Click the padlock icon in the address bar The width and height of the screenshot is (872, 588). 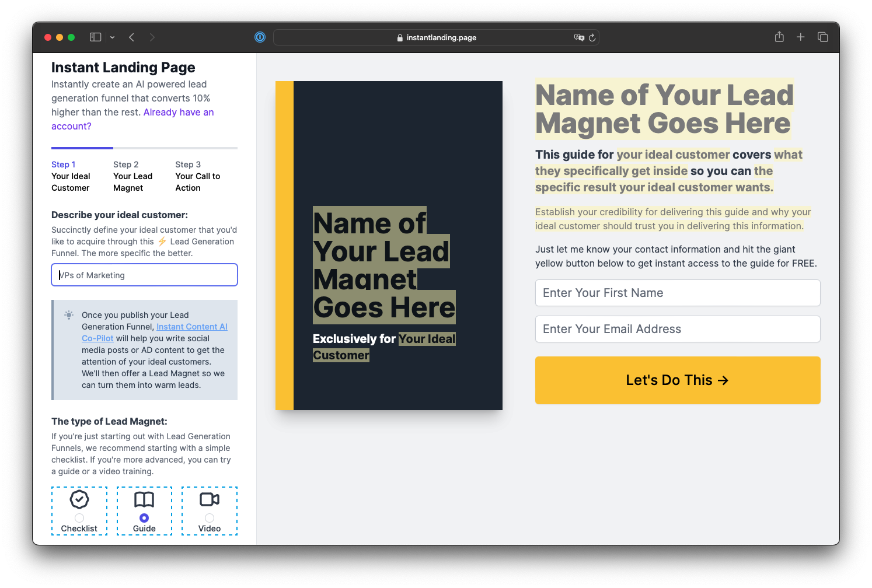point(400,37)
